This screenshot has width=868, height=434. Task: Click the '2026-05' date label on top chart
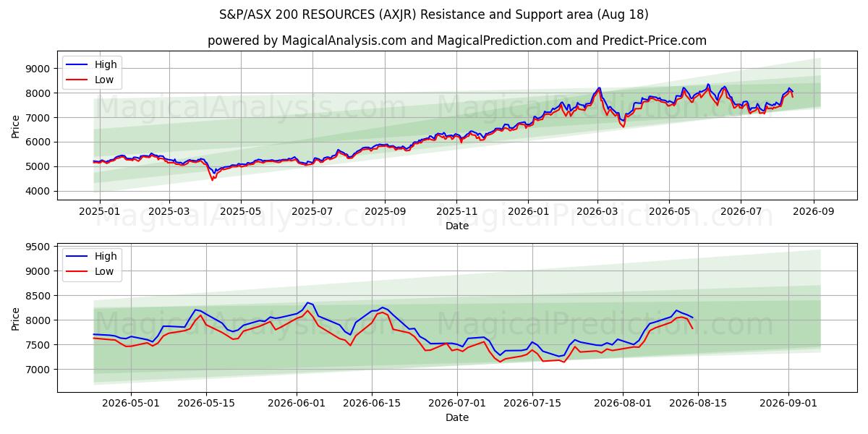[x=669, y=211]
